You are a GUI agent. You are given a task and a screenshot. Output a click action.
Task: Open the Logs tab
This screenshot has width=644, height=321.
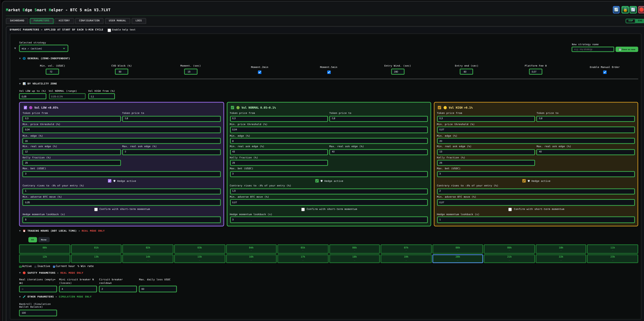click(139, 21)
